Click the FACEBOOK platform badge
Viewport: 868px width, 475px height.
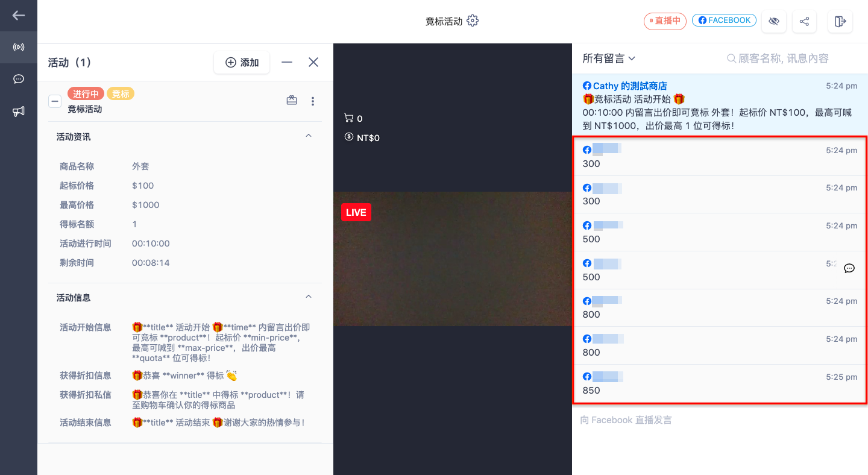click(x=724, y=20)
